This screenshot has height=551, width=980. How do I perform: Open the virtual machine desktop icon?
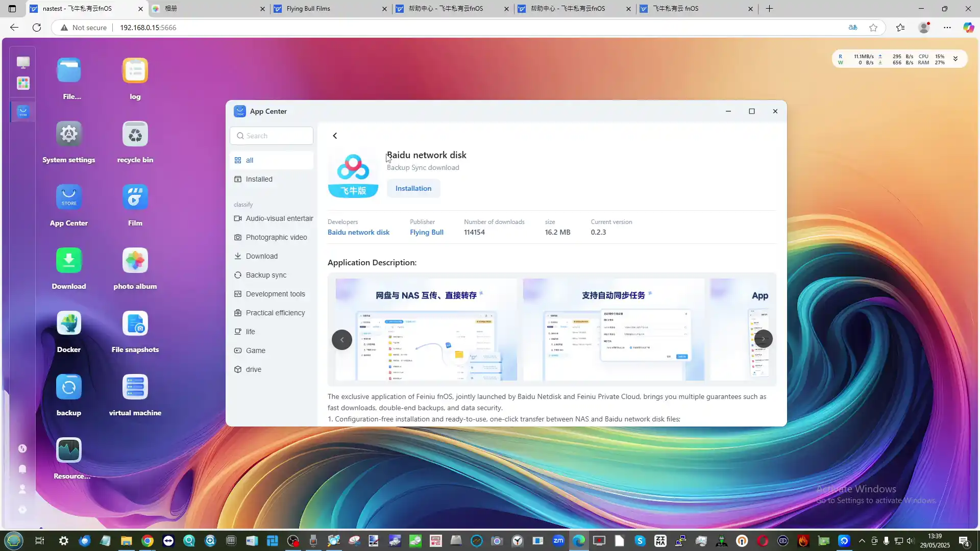pos(135,387)
